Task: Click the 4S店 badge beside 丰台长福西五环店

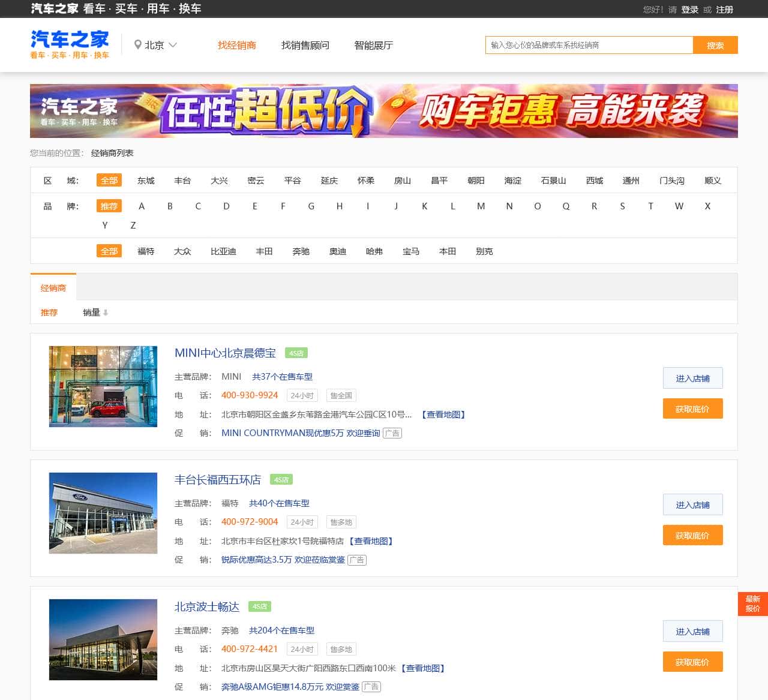Action: coord(281,480)
